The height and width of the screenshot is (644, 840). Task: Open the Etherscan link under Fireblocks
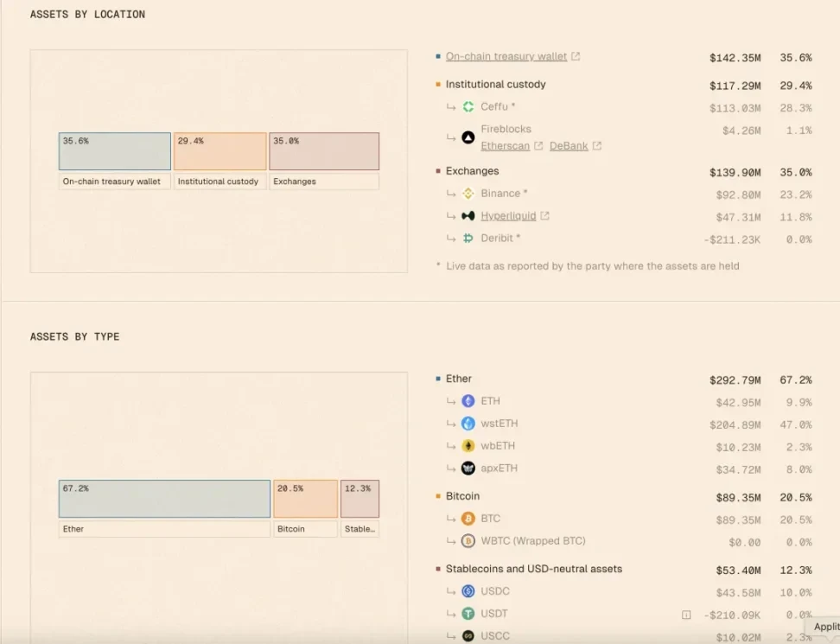[x=506, y=146]
